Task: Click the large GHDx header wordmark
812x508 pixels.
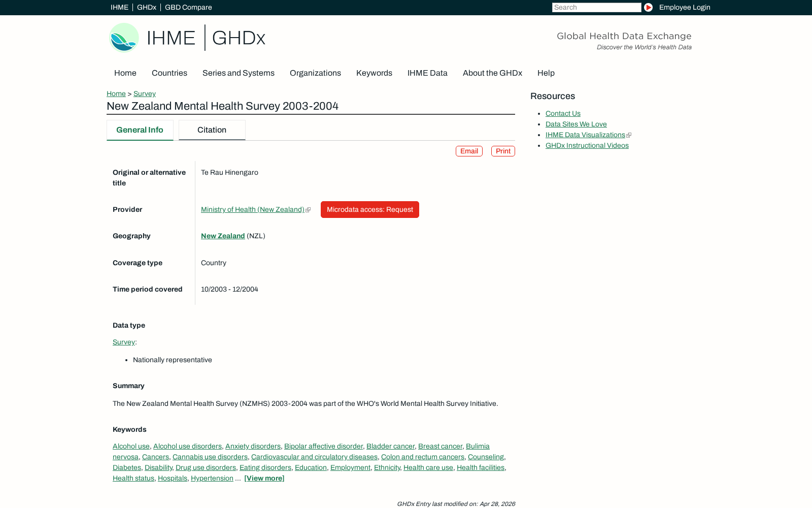Action: 239,38
